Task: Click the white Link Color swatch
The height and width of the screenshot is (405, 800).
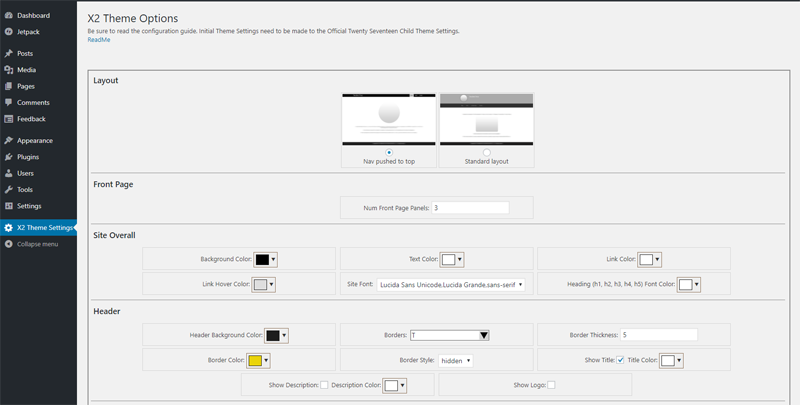Action: coord(646,260)
